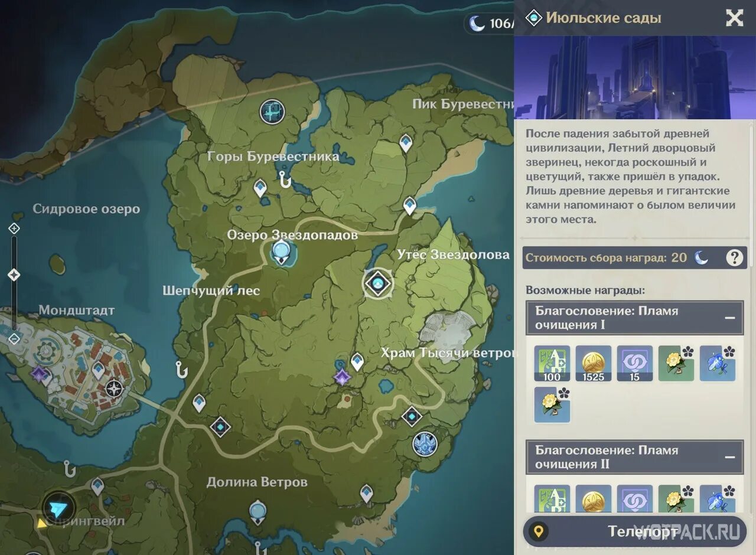Click the Мондштадт map label
Screen dimensions: 756x555
[x=77, y=310]
